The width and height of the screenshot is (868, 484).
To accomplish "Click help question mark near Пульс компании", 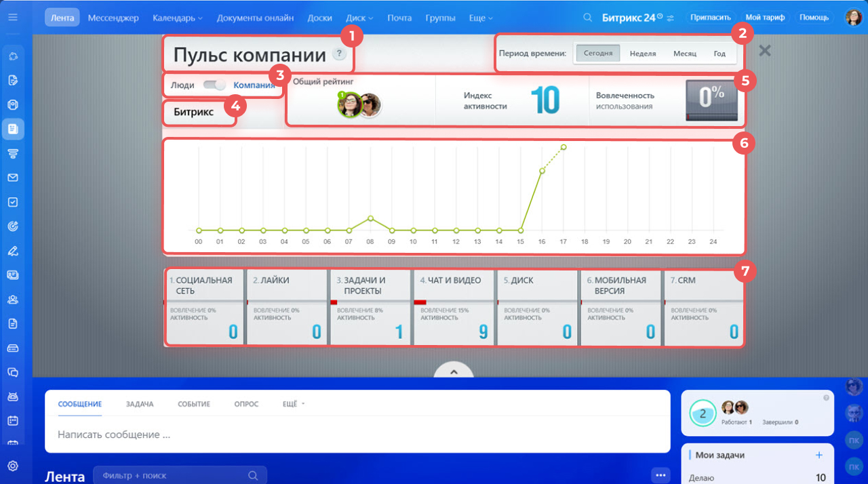I will click(340, 54).
